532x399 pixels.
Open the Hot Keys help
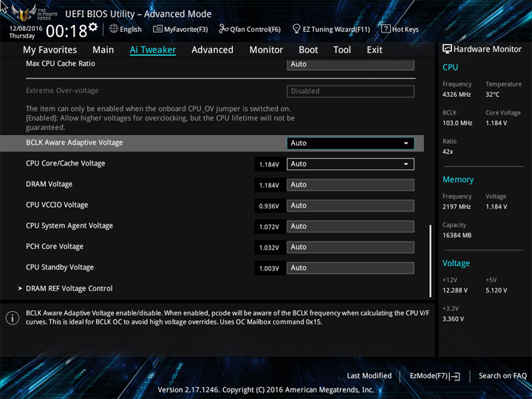pyautogui.click(x=400, y=29)
